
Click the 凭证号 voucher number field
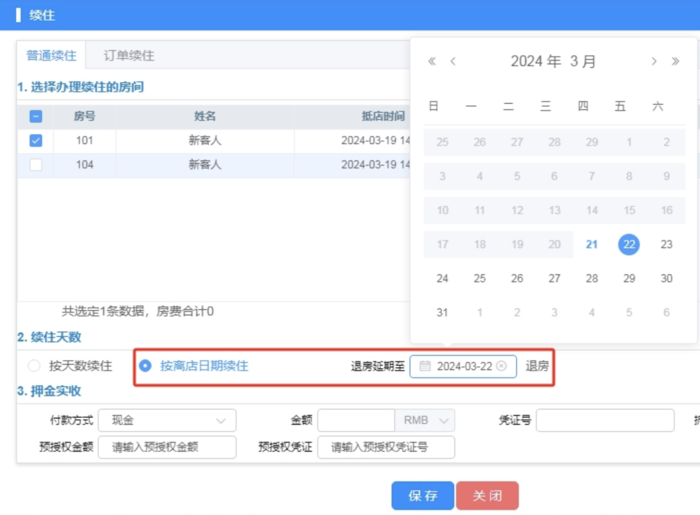point(604,420)
